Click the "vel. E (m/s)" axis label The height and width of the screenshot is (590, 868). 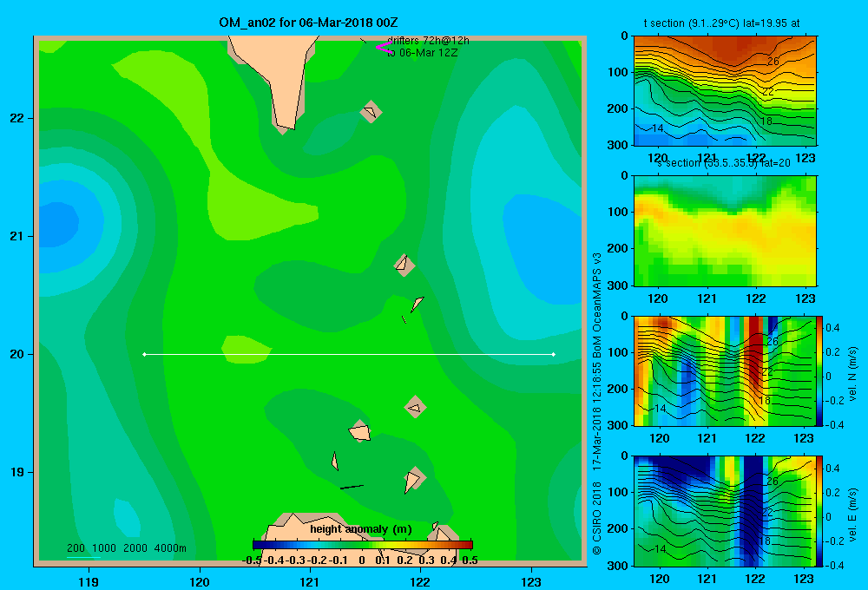point(852,515)
